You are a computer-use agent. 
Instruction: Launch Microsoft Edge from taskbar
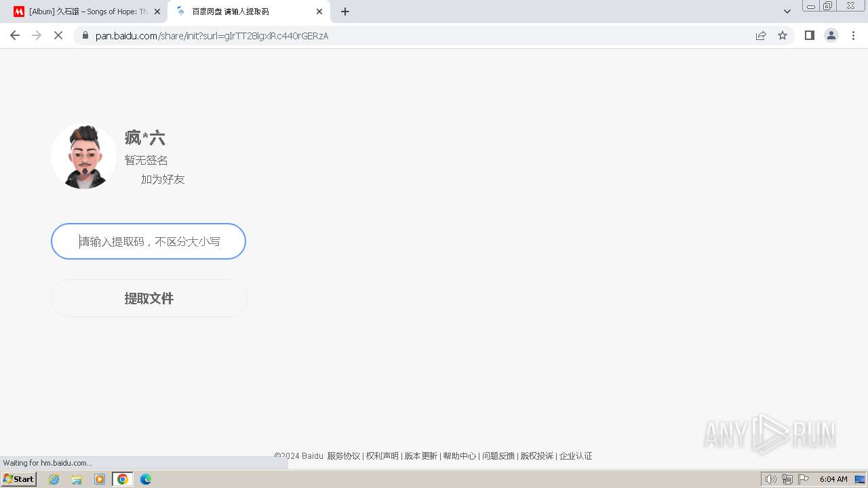click(x=146, y=479)
